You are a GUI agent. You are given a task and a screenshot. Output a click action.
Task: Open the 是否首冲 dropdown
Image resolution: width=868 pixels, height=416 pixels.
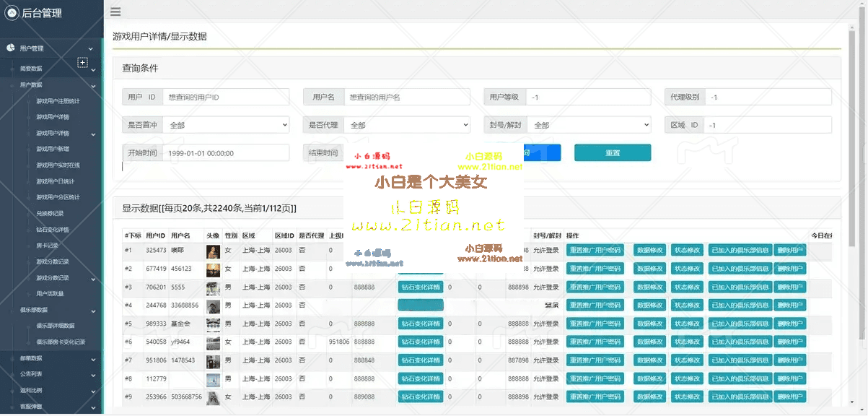227,124
